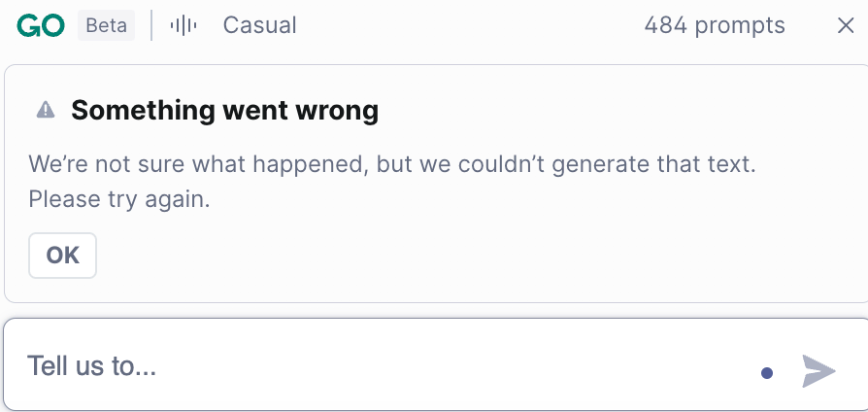Click the divider line next to Beta
The height and width of the screenshot is (412, 868).
(x=152, y=25)
